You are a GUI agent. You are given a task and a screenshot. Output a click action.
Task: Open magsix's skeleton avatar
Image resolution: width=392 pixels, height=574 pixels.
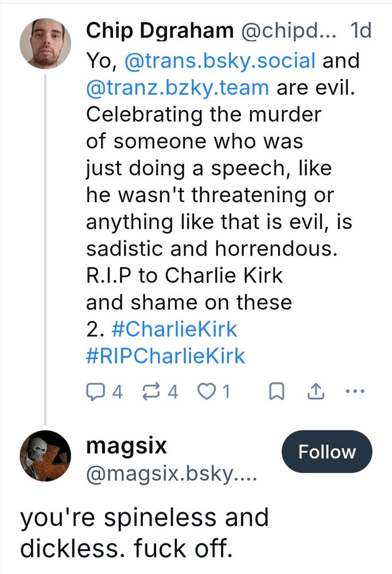coord(46,456)
